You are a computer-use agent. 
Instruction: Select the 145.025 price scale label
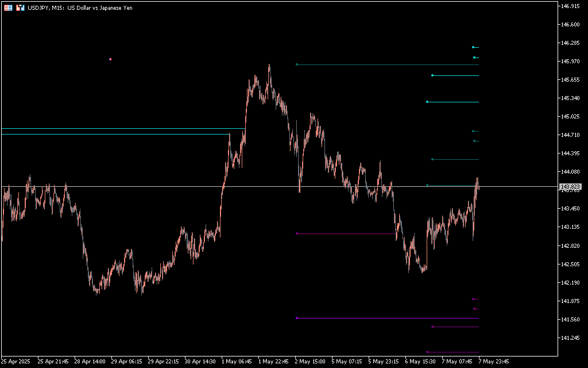pos(570,117)
